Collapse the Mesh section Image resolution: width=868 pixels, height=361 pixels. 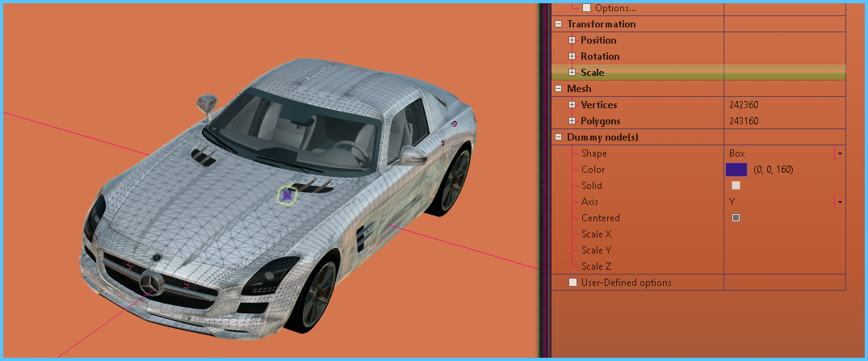(x=558, y=89)
